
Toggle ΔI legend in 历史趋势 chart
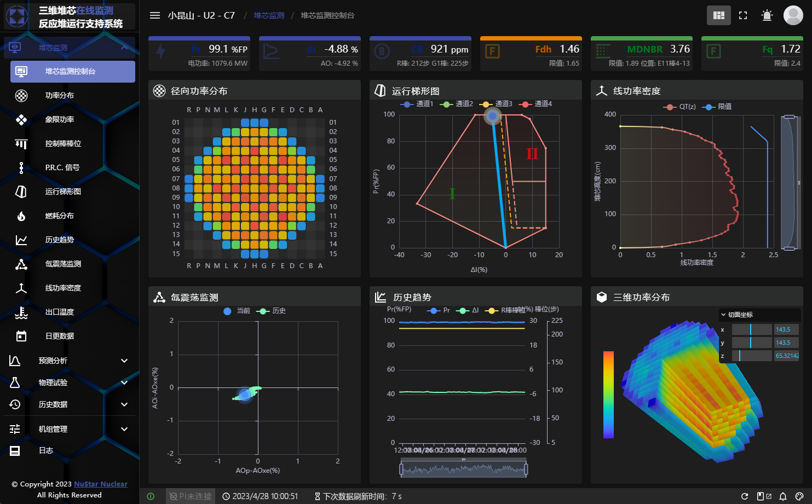(468, 310)
